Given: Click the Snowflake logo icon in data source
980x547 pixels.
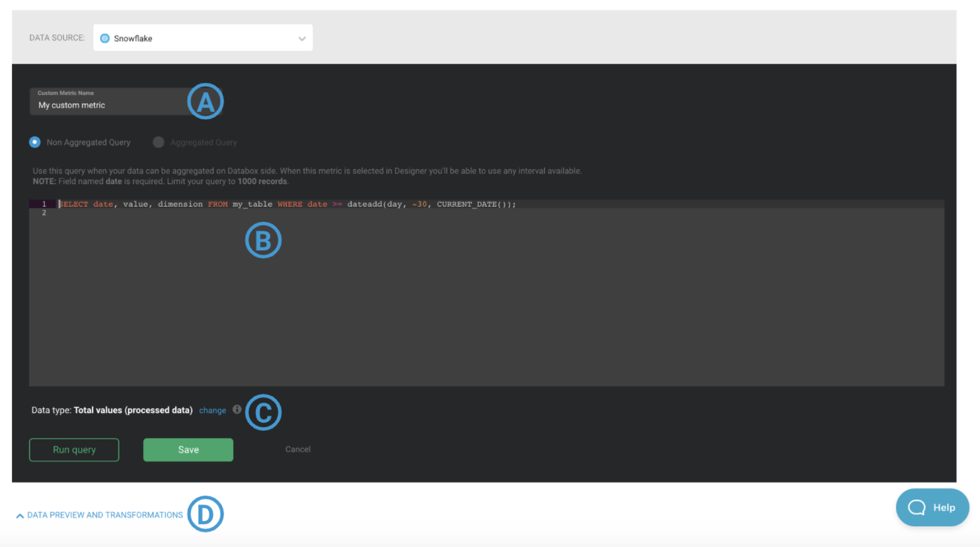Looking at the screenshot, I should pyautogui.click(x=105, y=38).
